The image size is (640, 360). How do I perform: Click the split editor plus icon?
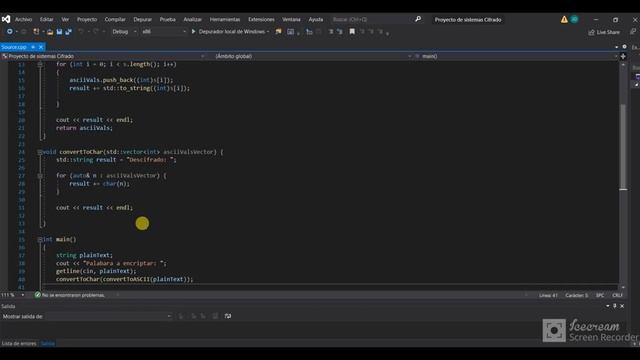[x=623, y=56]
